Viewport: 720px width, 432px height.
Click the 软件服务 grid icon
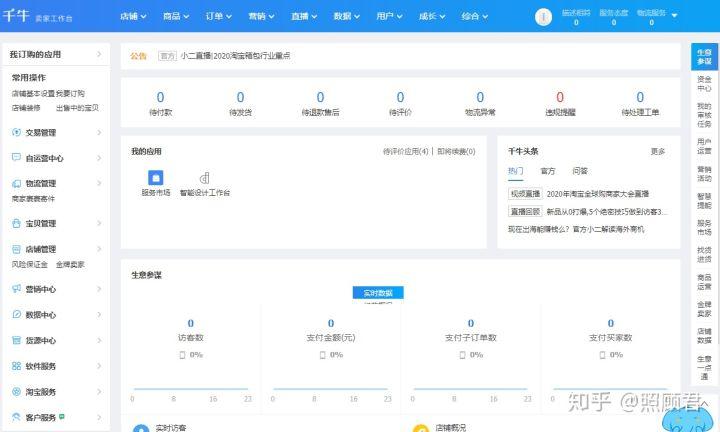17,366
